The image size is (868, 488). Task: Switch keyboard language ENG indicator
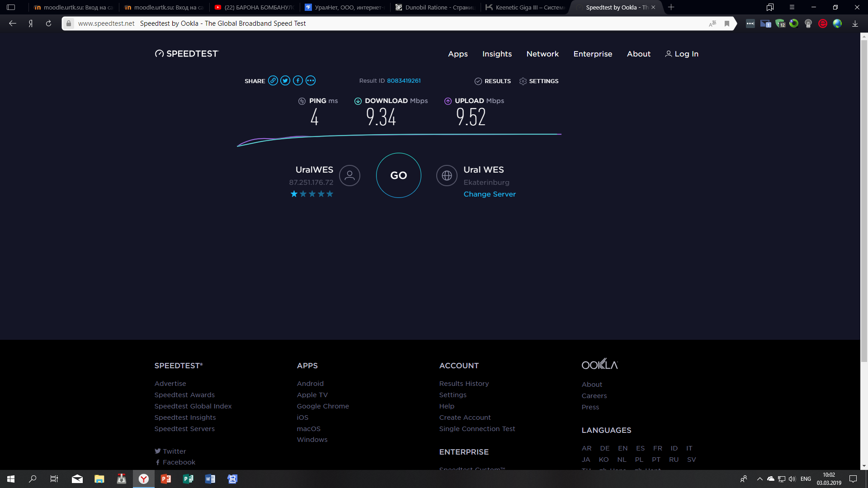pyautogui.click(x=806, y=479)
